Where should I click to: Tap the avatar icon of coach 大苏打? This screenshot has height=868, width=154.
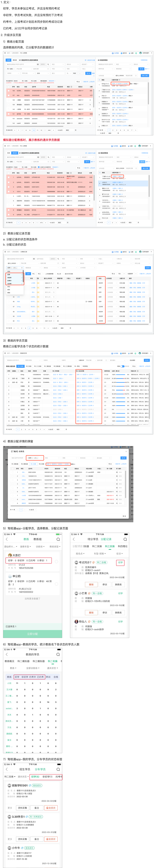click(10, 555)
